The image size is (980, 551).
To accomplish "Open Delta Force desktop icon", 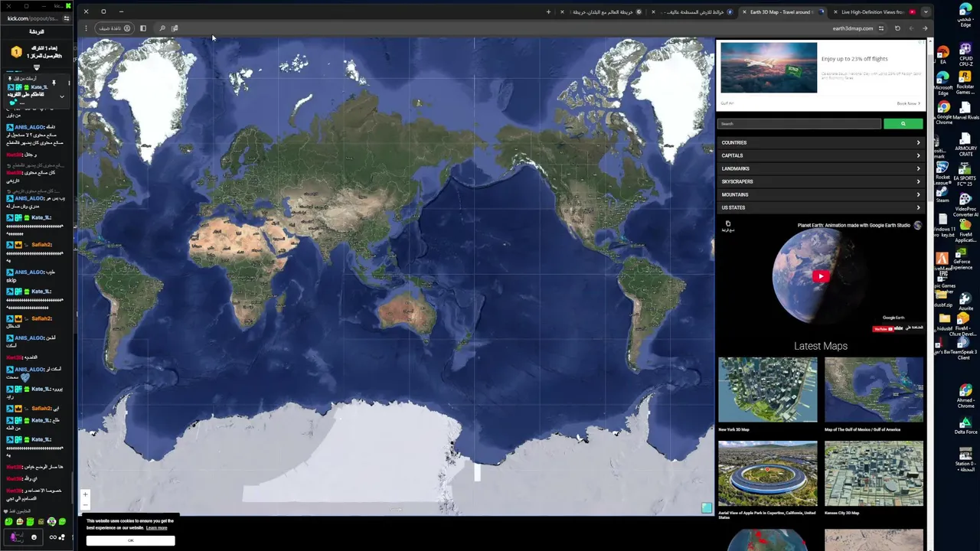I will pyautogui.click(x=965, y=425).
